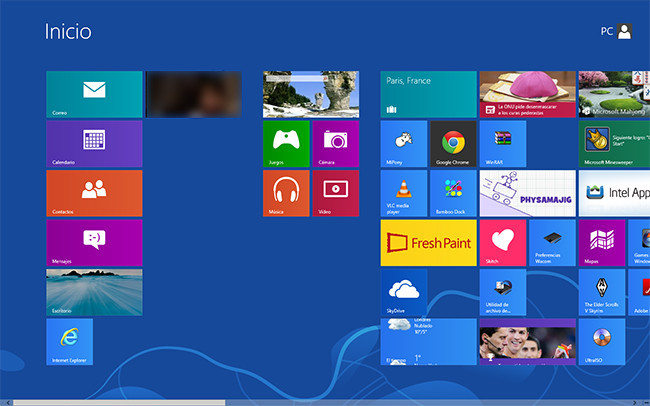This screenshot has width=650, height=406.
Task: Open the WinRAR tile
Action: (503, 143)
